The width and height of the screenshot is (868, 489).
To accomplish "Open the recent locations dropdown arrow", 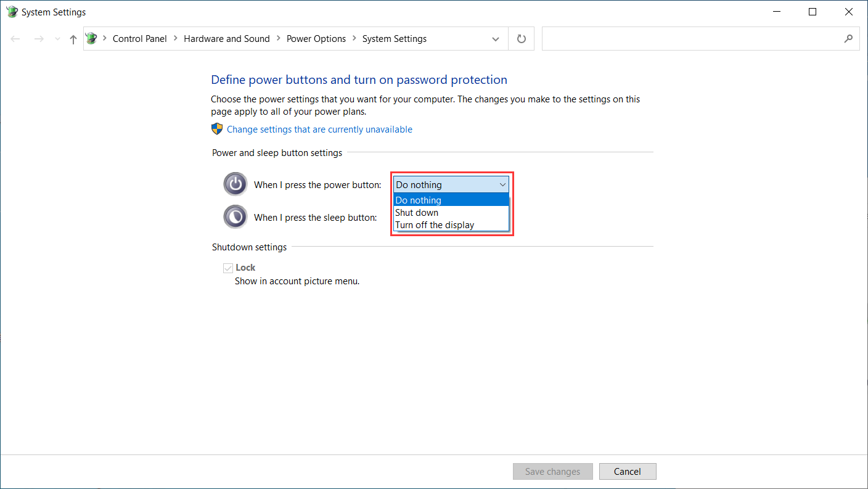I will (57, 39).
